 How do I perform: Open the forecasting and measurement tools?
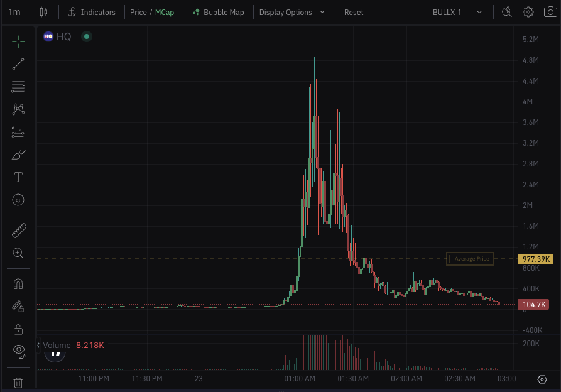[x=18, y=132]
